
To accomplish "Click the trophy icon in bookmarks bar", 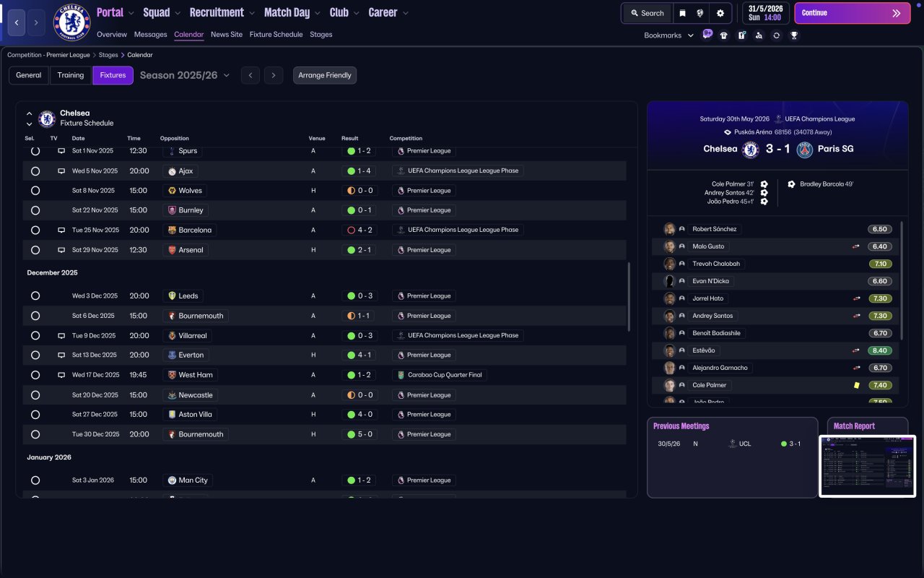I will pyautogui.click(x=794, y=35).
